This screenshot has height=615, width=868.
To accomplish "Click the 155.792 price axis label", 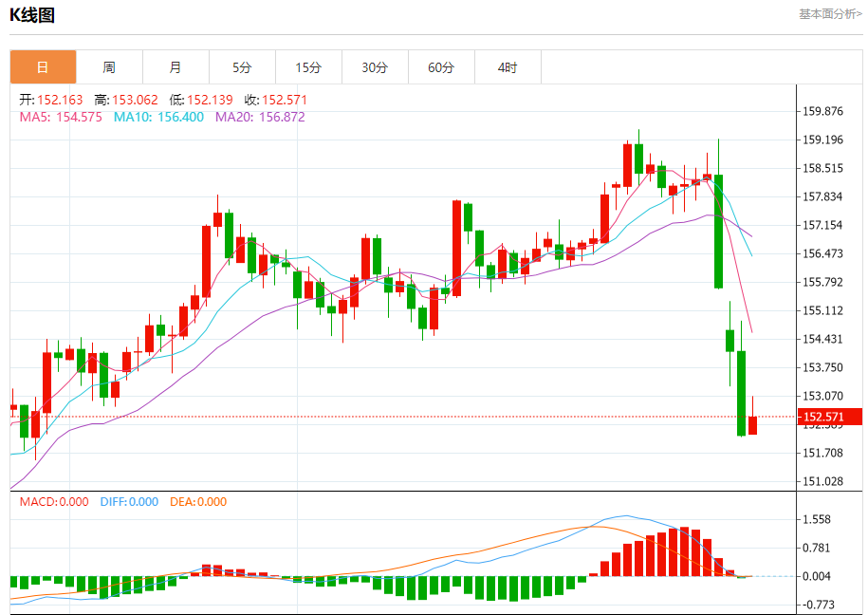I will click(823, 282).
